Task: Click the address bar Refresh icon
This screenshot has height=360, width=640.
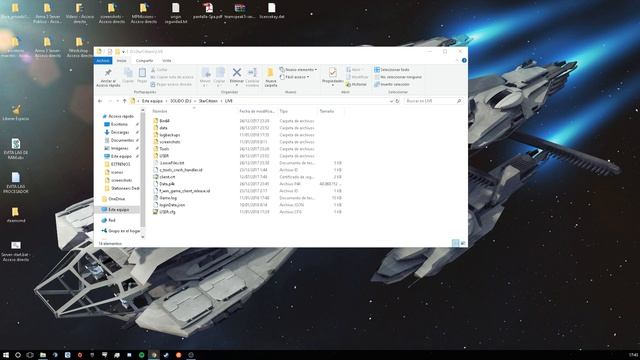Action: point(397,101)
